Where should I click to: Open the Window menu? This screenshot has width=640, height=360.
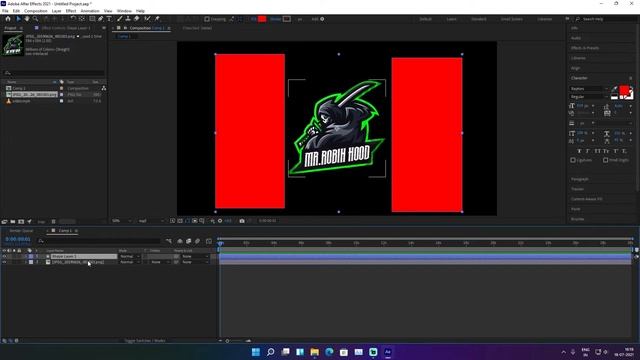pos(124,11)
